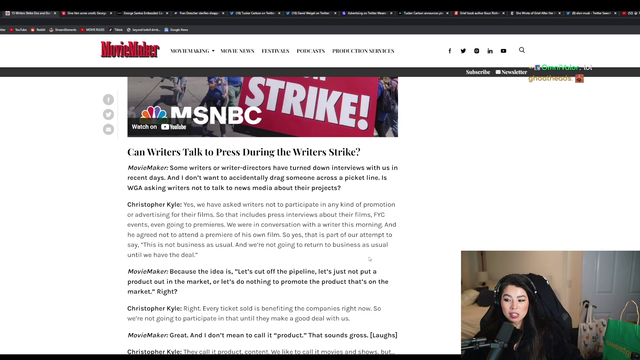Open the Moviemaking menu label

[190, 51]
